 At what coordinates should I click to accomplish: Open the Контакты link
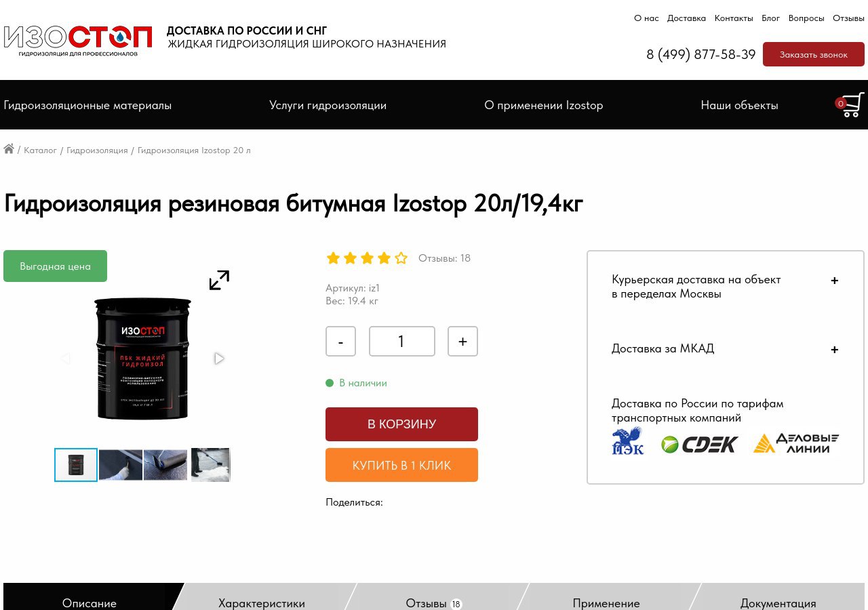(x=734, y=18)
